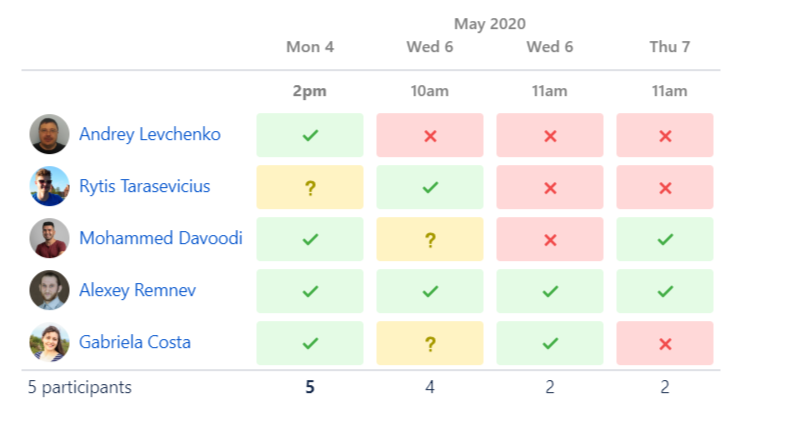This screenshot has height=448, width=787.
Task: Click Andrey Levchenko's avatar photo
Action: [49, 134]
